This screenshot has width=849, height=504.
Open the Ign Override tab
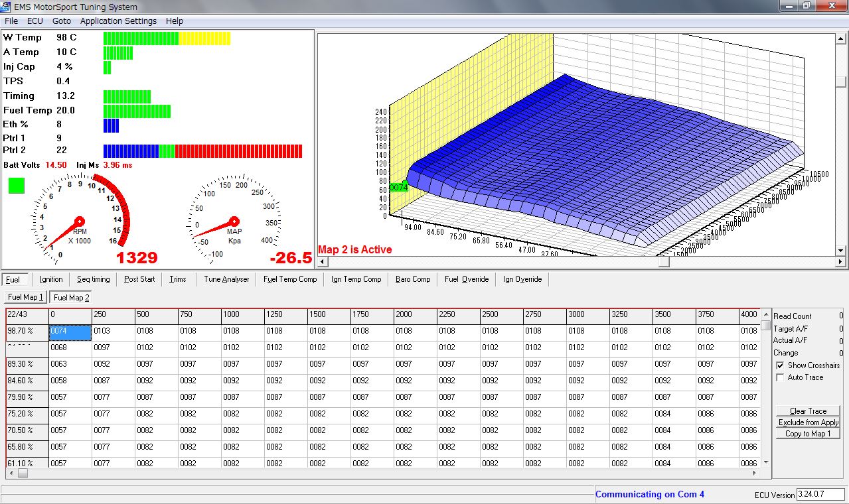tap(522, 279)
